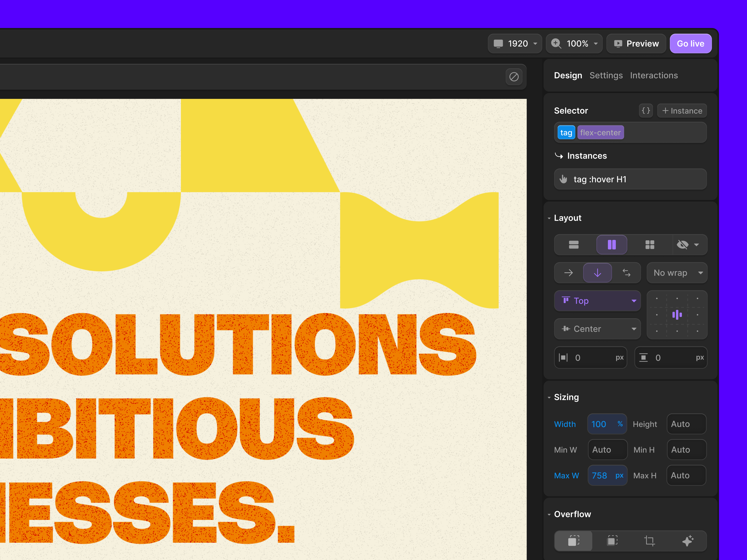Click the curly braces code icon
Viewport: 747px width, 560px height.
[x=646, y=111]
